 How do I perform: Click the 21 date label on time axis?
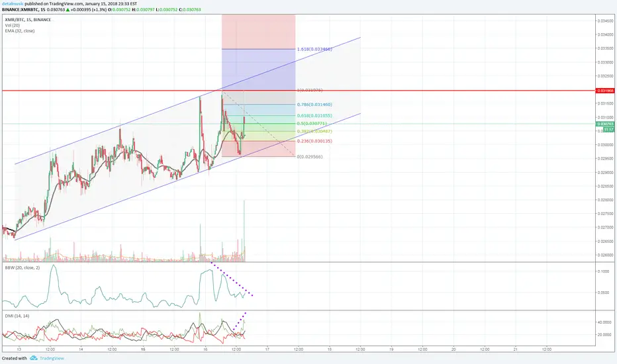tap(516, 349)
